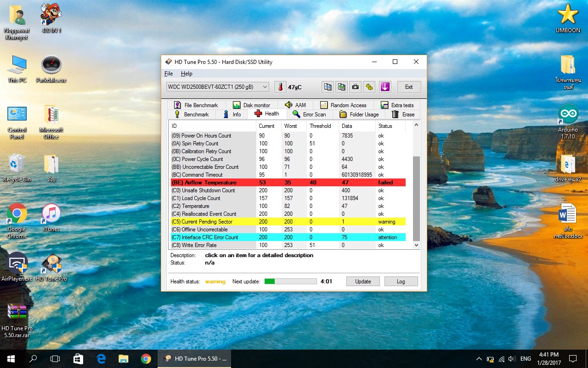Select the Spin Retry Count row

pyautogui.click(x=288, y=144)
